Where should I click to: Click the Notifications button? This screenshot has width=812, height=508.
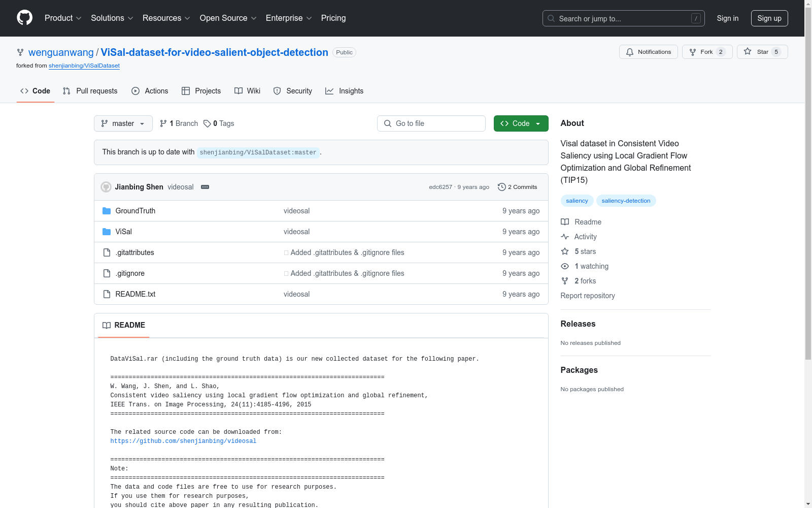click(649, 52)
